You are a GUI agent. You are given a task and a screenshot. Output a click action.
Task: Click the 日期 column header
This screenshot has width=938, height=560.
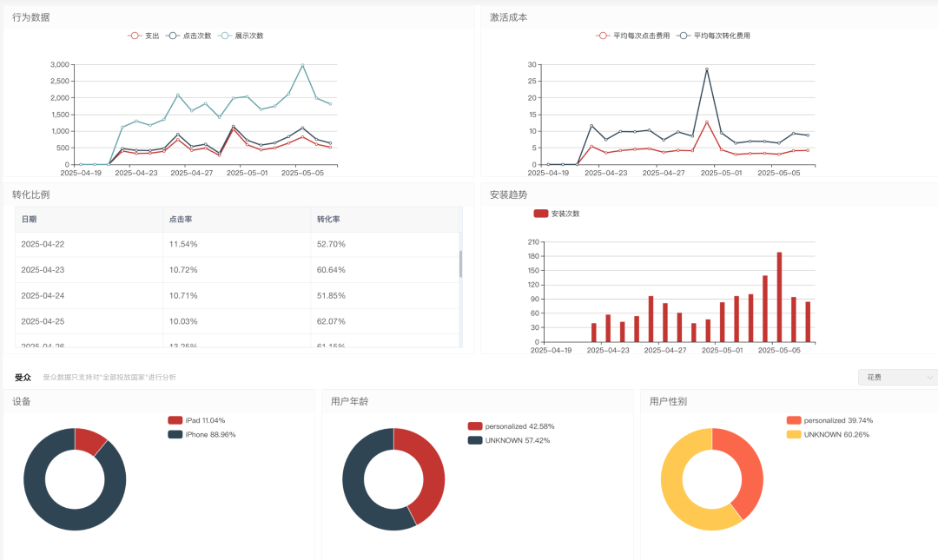click(30, 220)
